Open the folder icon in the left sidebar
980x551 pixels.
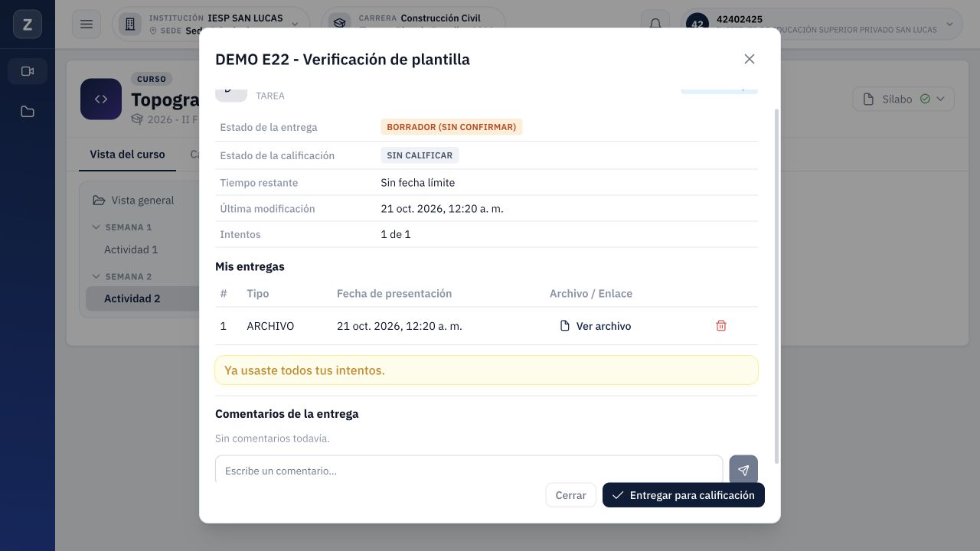pos(28,112)
